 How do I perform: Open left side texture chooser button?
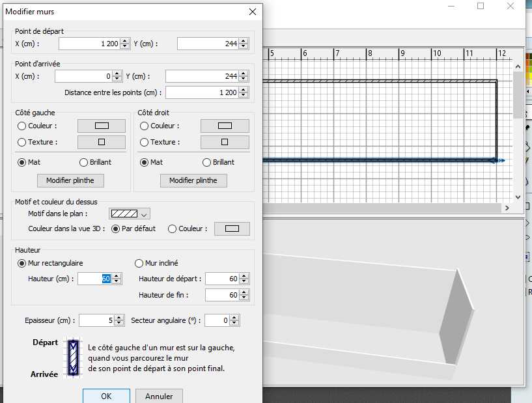click(102, 142)
